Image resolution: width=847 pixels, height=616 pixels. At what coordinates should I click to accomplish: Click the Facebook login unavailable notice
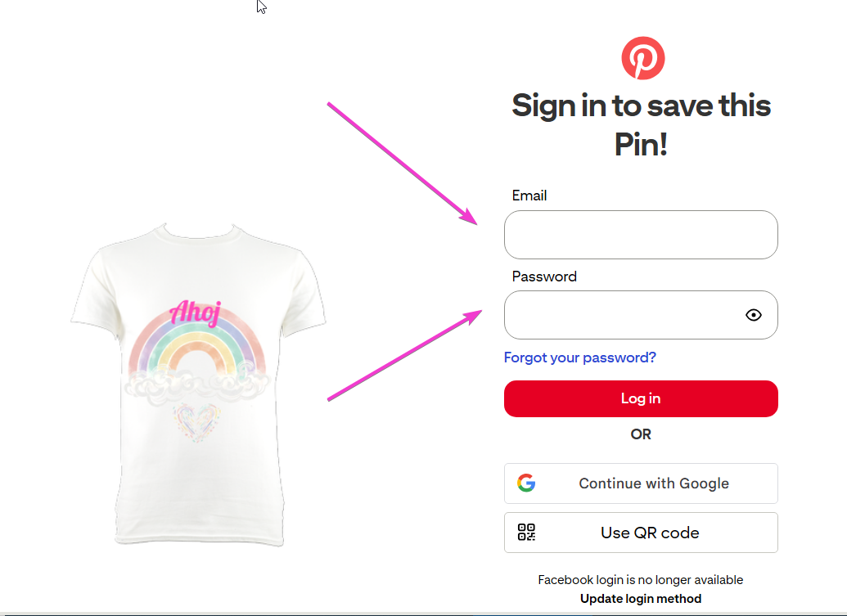click(x=641, y=579)
